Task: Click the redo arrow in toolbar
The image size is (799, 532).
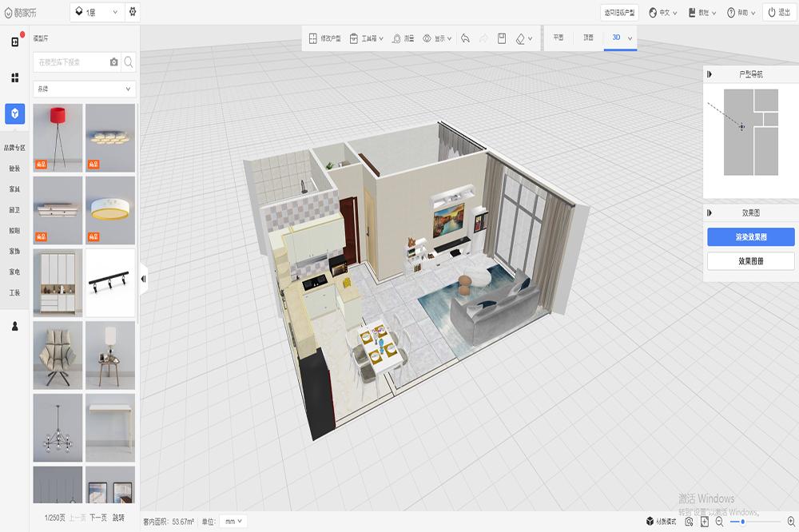Action: click(483, 38)
